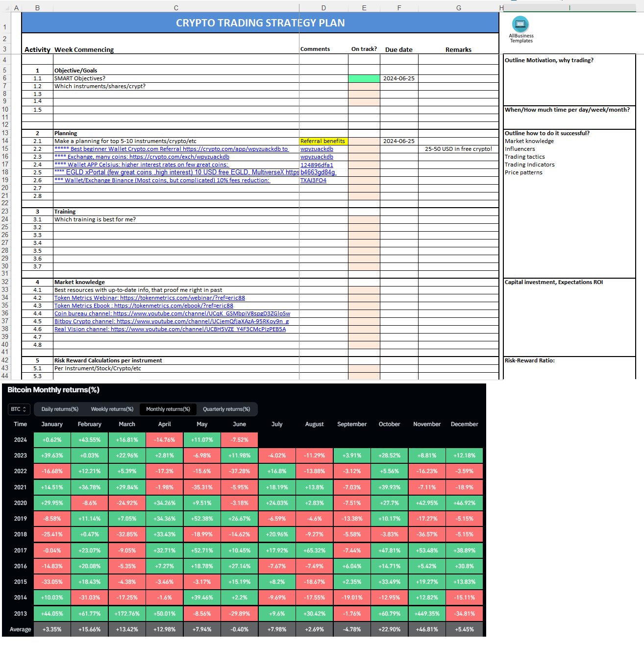The width and height of the screenshot is (644, 645).
Task: Click the +449.35% November 2013 return cell
Action: 427,613
